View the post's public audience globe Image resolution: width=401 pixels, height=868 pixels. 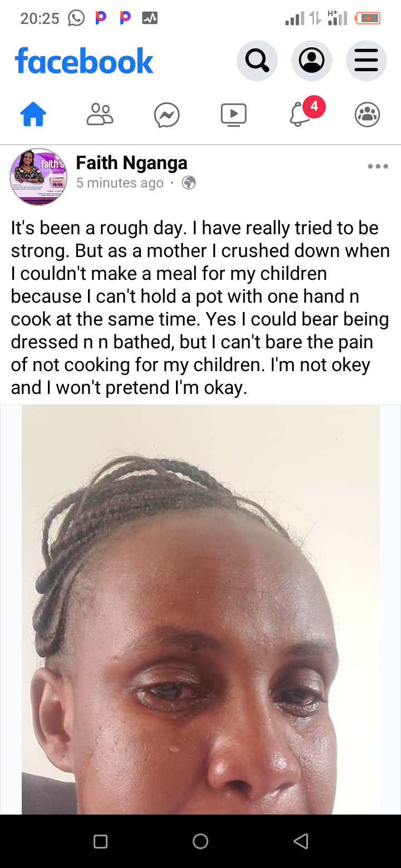point(189,183)
